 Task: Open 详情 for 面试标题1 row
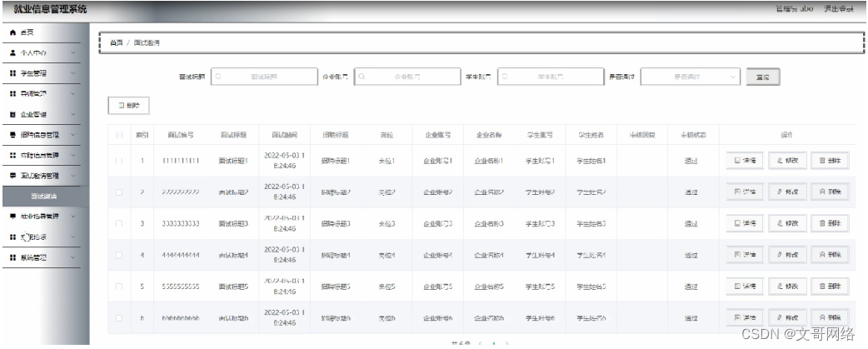[x=745, y=161]
